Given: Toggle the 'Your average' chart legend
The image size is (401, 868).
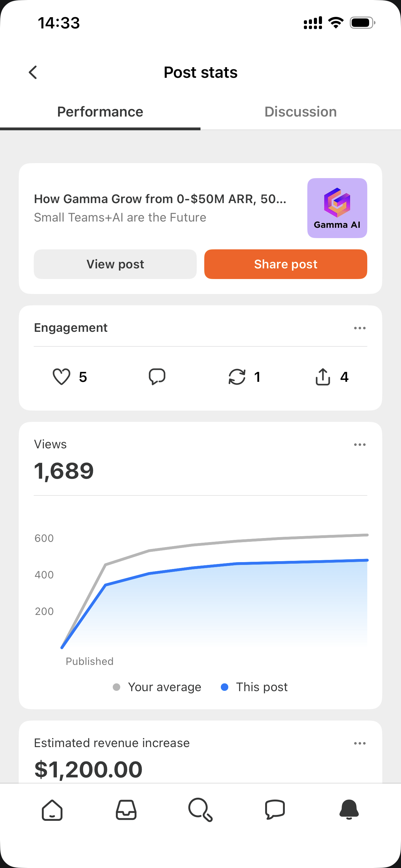Looking at the screenshot, I should [157, 687].
